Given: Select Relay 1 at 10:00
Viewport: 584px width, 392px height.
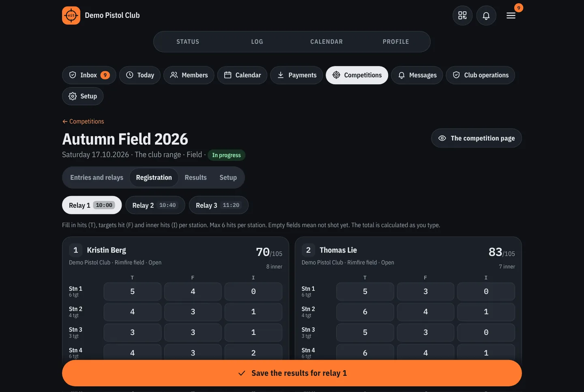Looking at the screenshot, I should click(92, 205).
